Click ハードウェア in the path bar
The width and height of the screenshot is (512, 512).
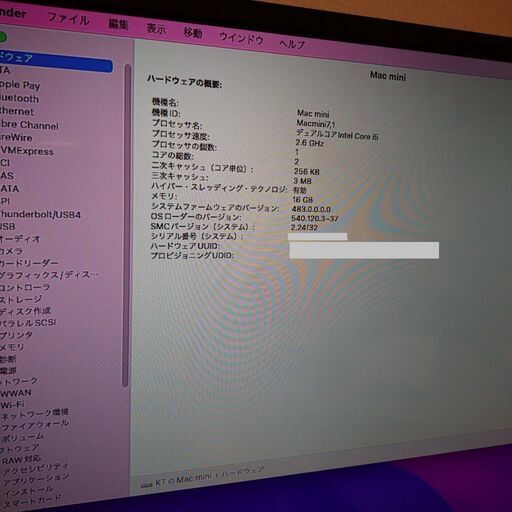click(242, 472)
